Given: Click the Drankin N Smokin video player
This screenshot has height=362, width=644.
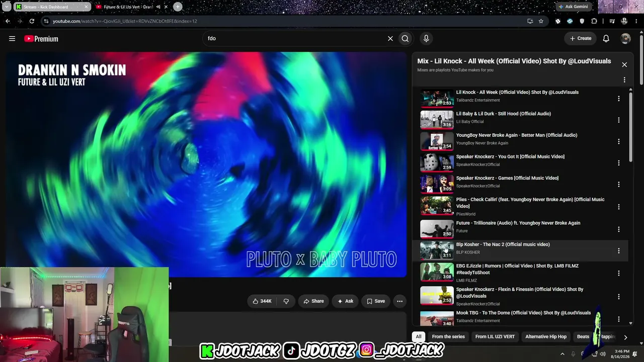Looking at the screenshot, I should click(x=206, y=164).
